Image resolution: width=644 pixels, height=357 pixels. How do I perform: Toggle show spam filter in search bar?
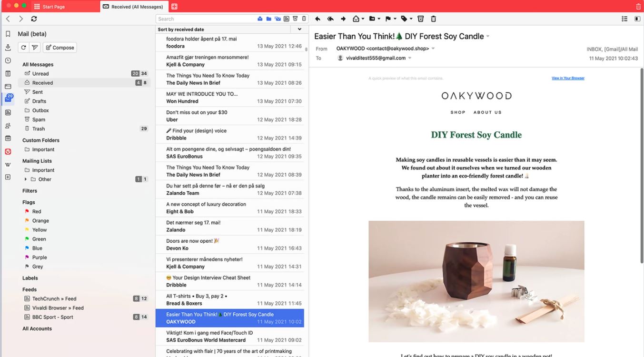point(295,19)
